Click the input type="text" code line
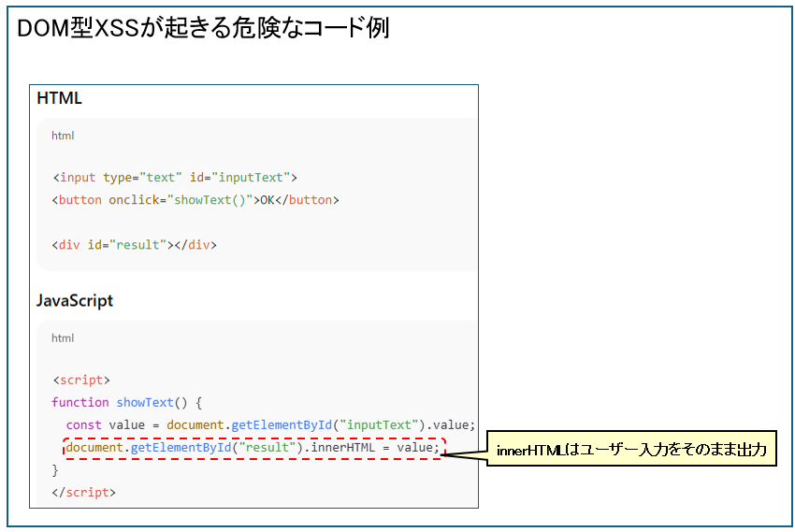Image resolution: width=795 pixels, height=532 pixels. point(175,178)
